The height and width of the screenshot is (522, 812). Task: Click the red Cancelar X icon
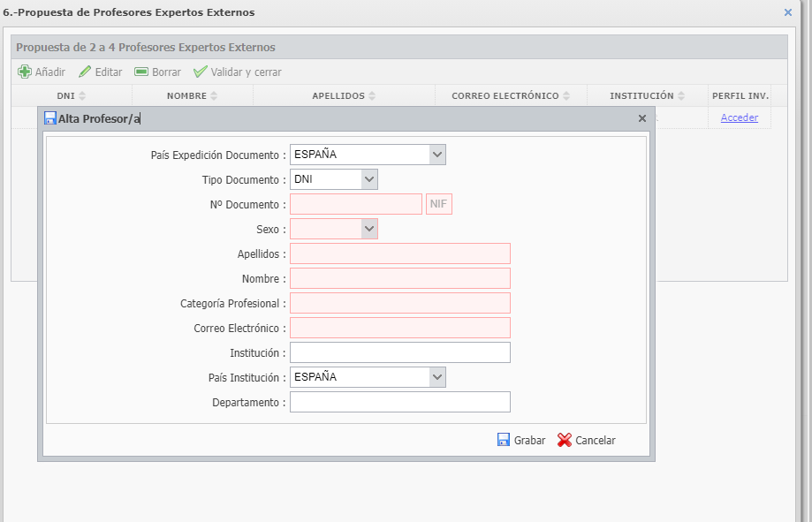coord(565,440)
